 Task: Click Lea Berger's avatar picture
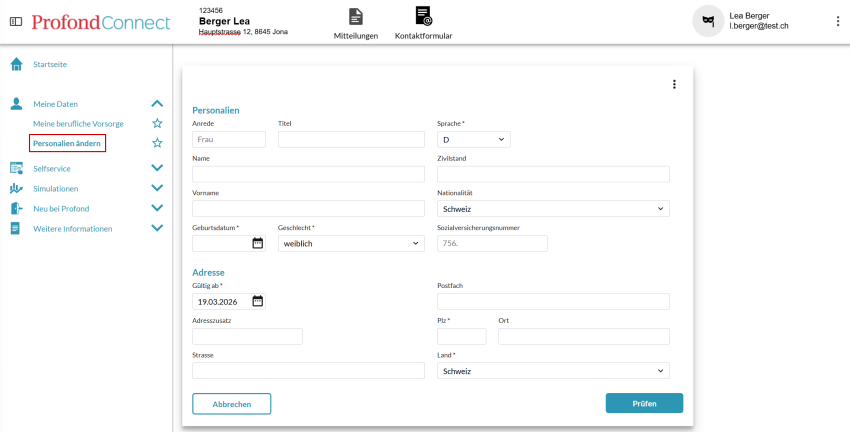708,21
